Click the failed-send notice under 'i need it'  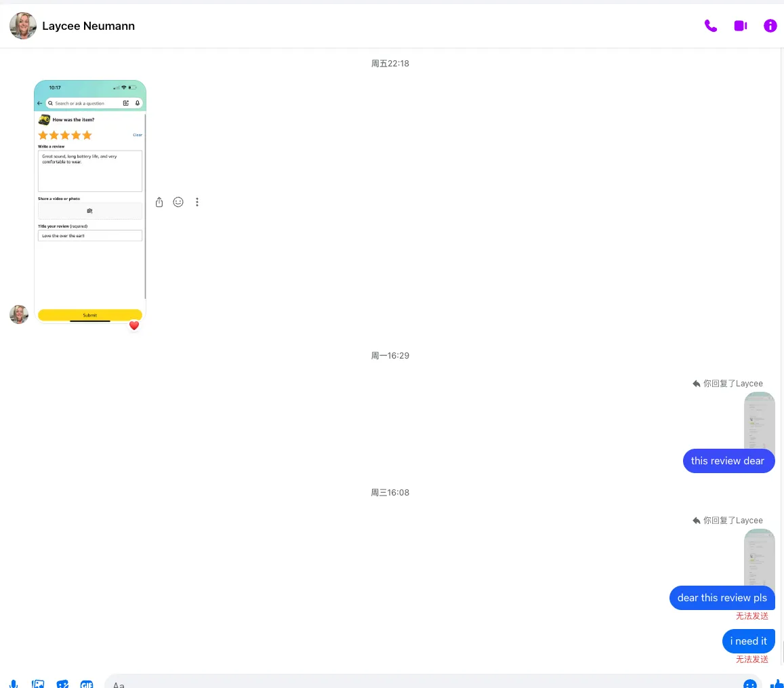[751, 660]
